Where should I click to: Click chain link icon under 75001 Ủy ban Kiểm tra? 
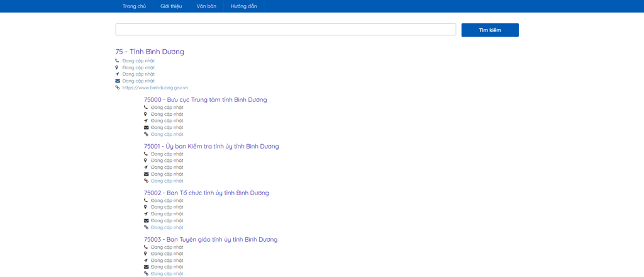pyautogui.click(x=146, y=181)
